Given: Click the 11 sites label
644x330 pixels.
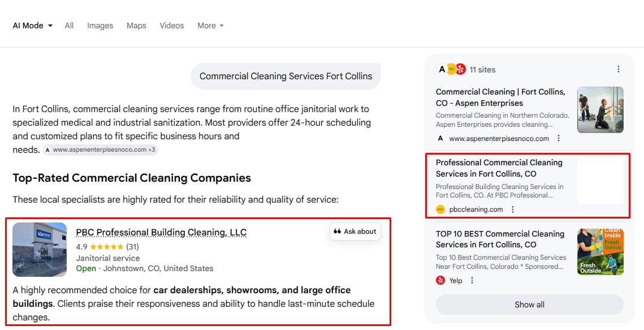Looking at the screenshot, I should click(x=482, y=70).
